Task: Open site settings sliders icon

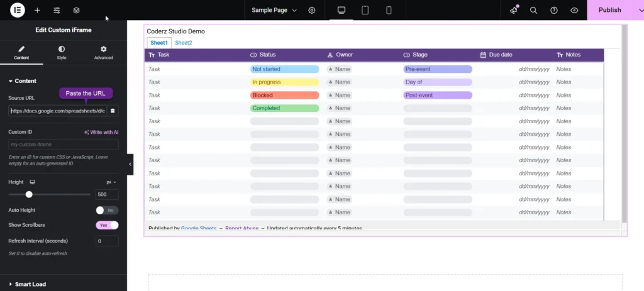Action: click(x=57, y=10)
